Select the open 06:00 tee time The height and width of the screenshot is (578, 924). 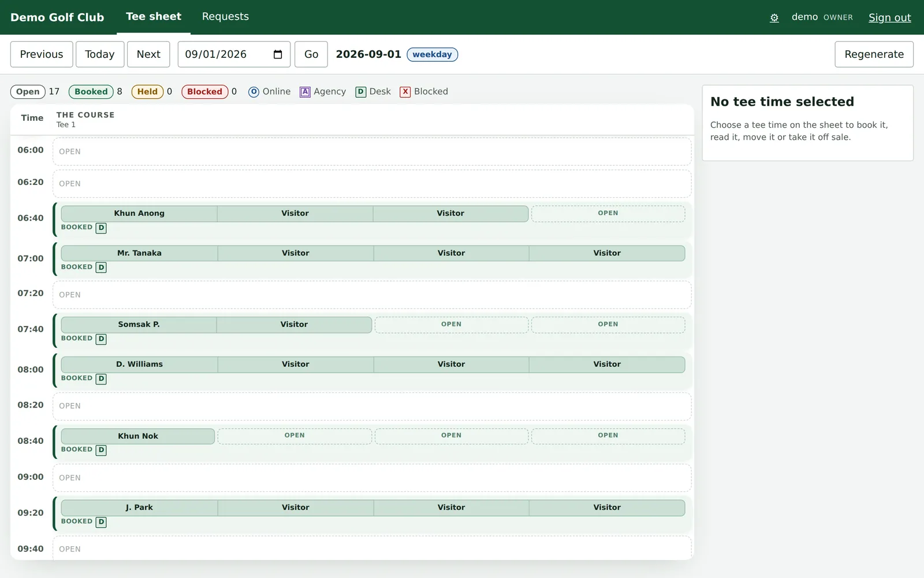pos(372,151)
